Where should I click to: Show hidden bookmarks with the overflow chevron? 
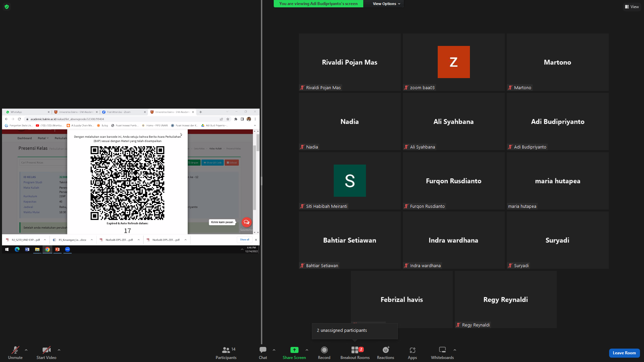tap(255, 125)
